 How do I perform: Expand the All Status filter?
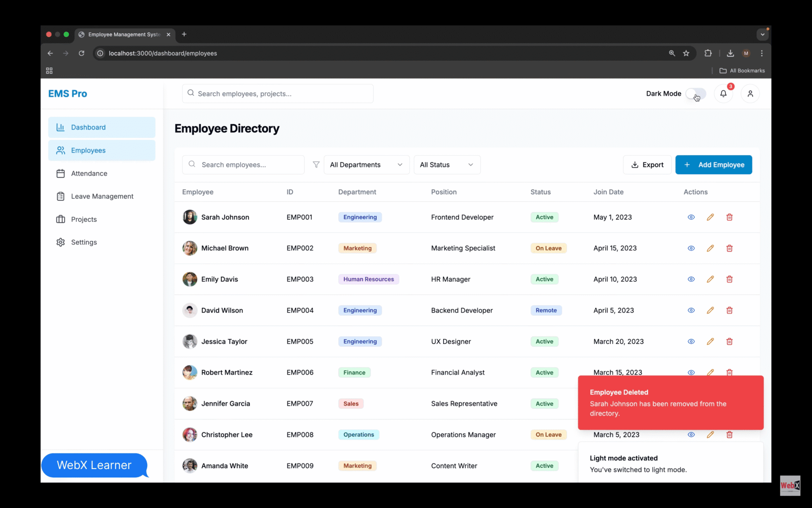[447, 164]
